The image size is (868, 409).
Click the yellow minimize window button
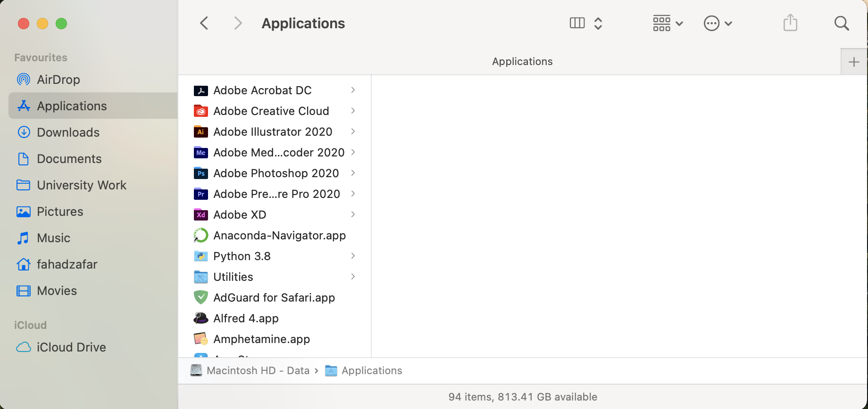coord(42,24)
